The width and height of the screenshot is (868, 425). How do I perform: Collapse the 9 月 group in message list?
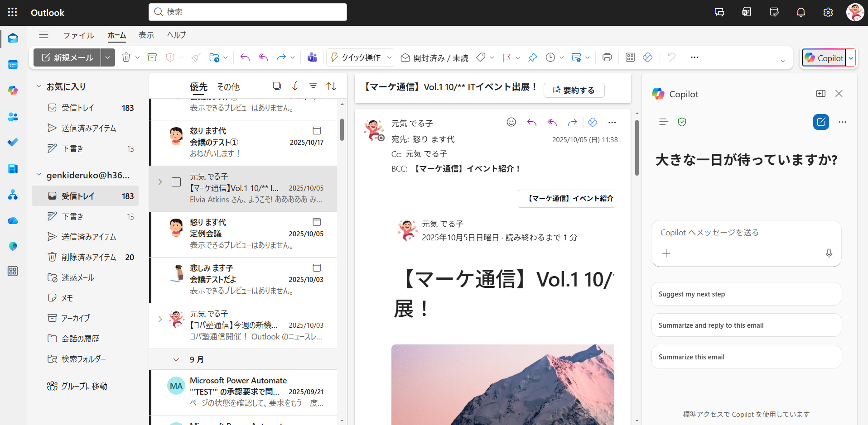(176, 360)
